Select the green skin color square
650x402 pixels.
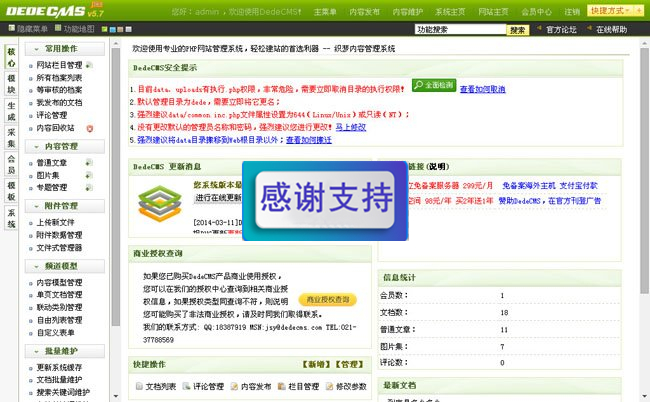(104, 29)
